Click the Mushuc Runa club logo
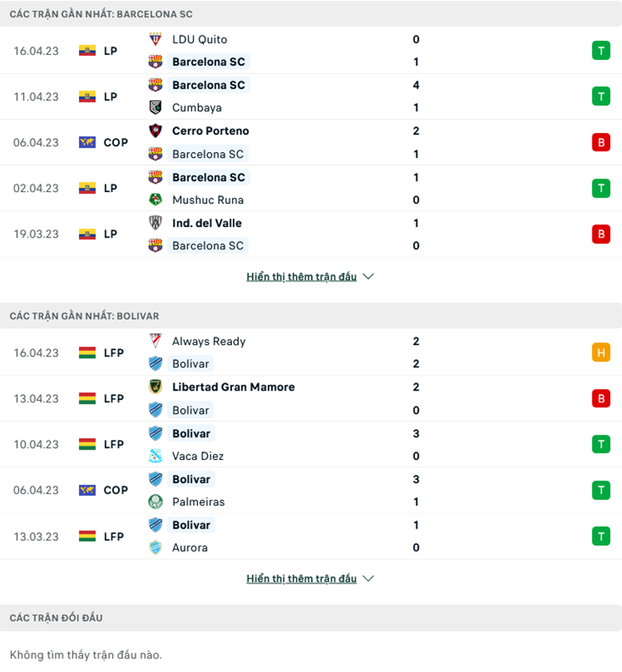This screenshot has height=672, width=622. (x=155, y=200)
